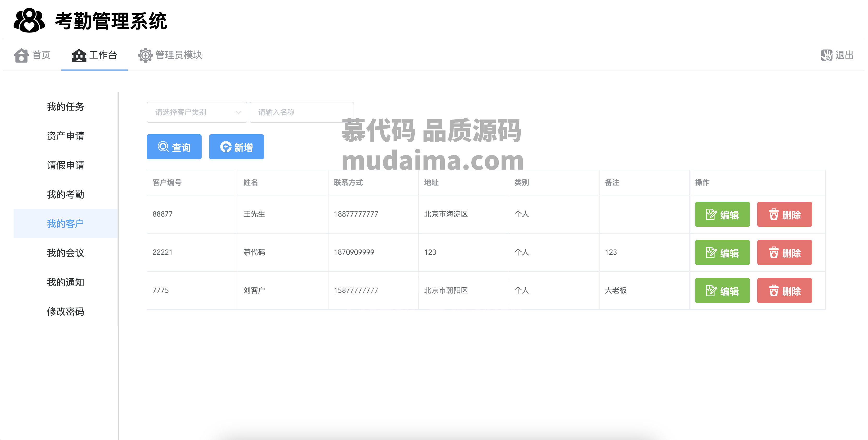The height and width of the screenshot is (440, 868).
Task: Click edit pencil icon in row 22221
Action: (711, 253)
